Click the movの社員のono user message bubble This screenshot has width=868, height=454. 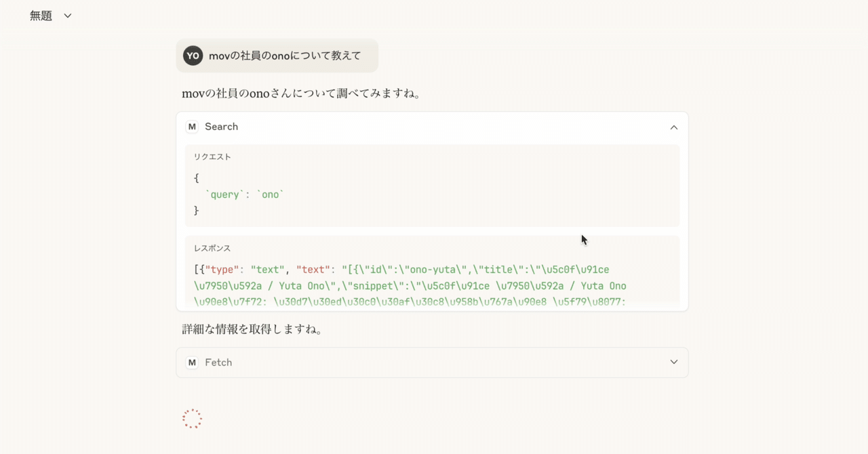click(x=285, y=56)
